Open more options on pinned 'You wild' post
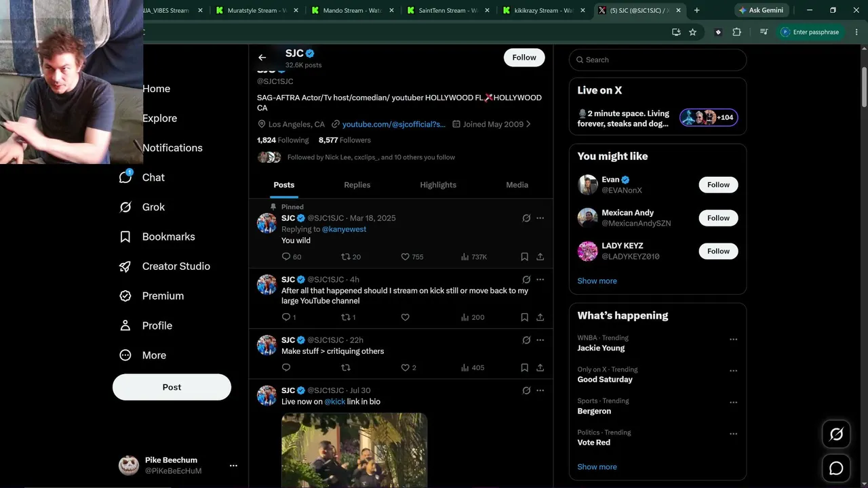This screenshot has width=868, height=488. pyautogui.click(x=540, y=218)
